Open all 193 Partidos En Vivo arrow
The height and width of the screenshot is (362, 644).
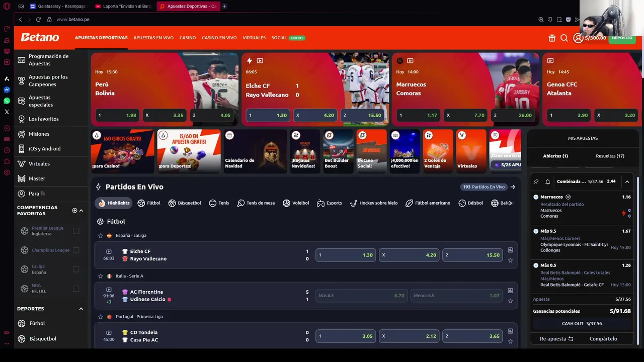tap(513, 187)
